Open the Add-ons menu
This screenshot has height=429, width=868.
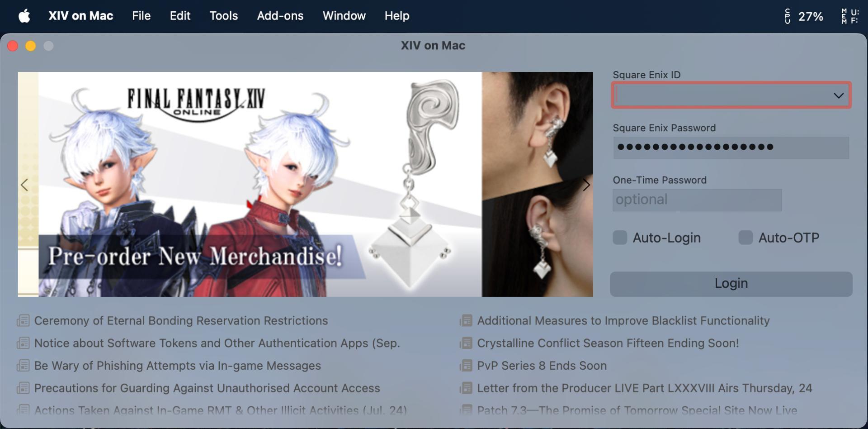point(280,16)
